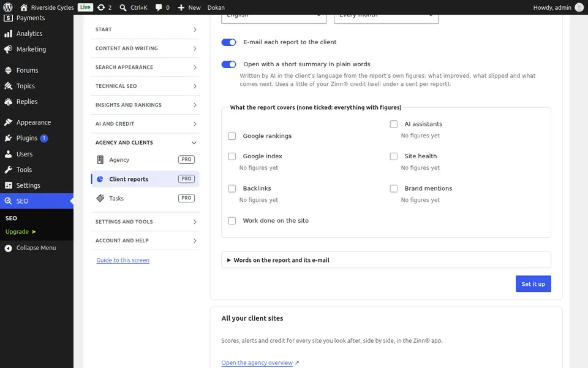Click the Collapse Menu arrow icon
Screen dimensions: 588x368
pos(8,248)
